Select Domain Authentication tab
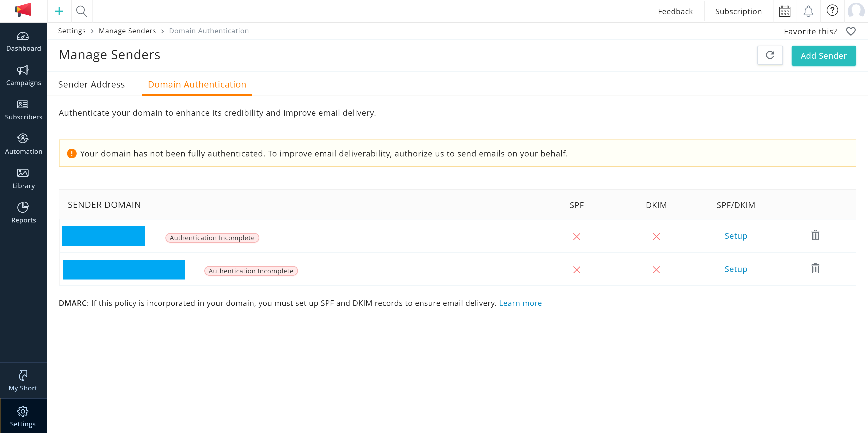The height and width of the screenshot is (433, 868). pos(197,84)
